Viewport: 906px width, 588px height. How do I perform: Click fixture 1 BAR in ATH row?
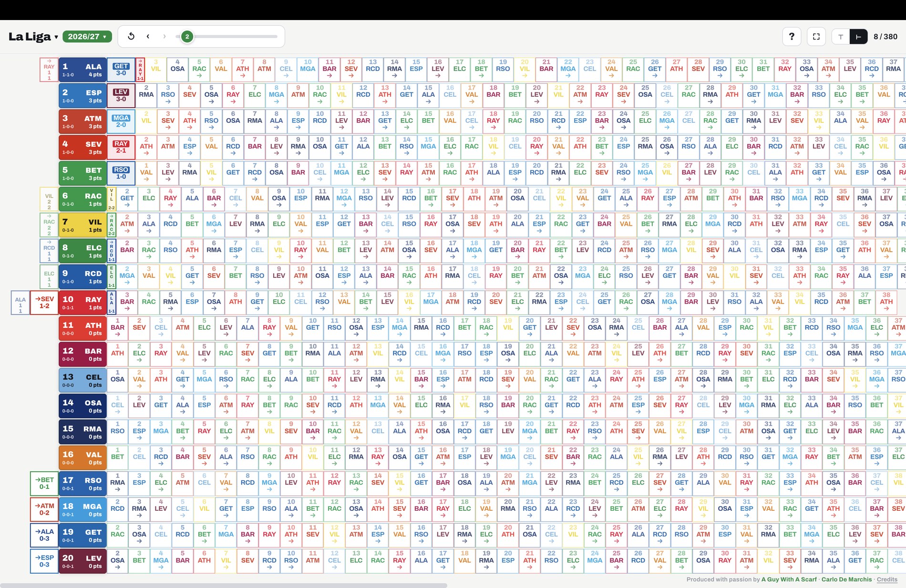coord(117,327)
